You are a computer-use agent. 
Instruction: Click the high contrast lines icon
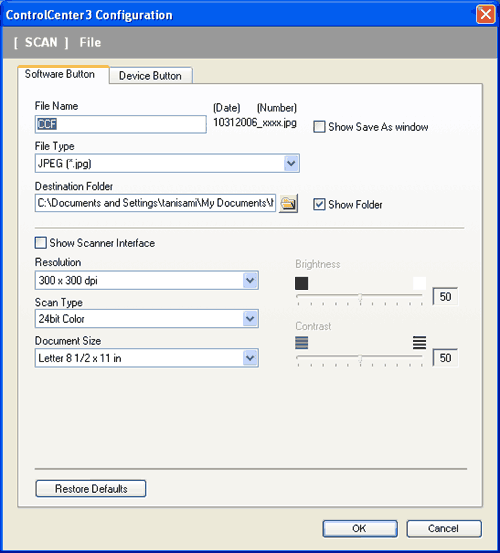tap(419, 342)
